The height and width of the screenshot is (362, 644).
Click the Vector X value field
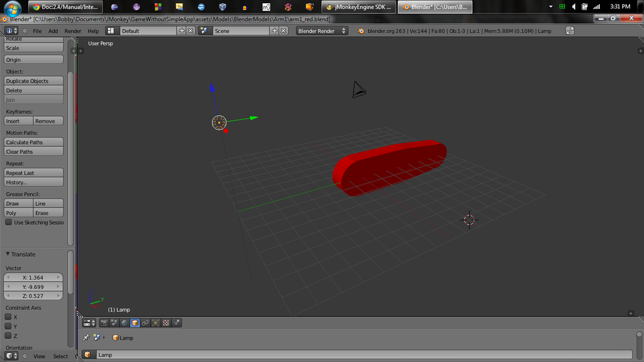[x=33, y=277]
